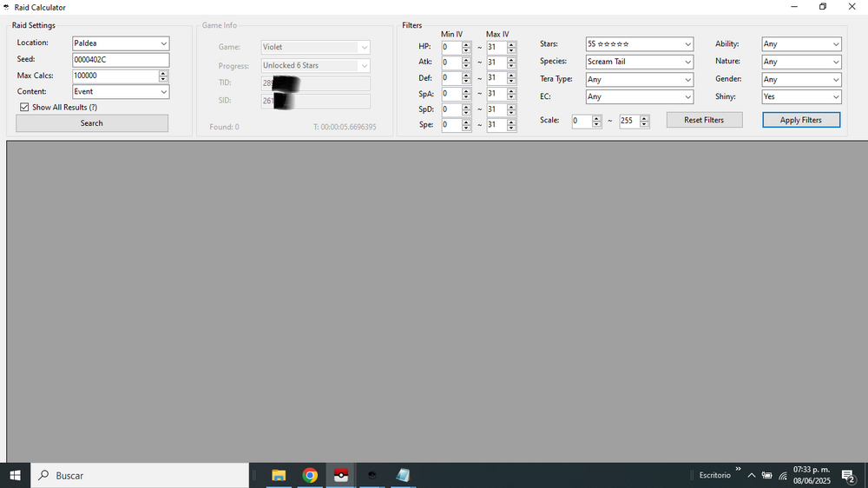Screen dimensions: 868x488
Task: Click the Reset Filters button
Action: click(704, 120)
